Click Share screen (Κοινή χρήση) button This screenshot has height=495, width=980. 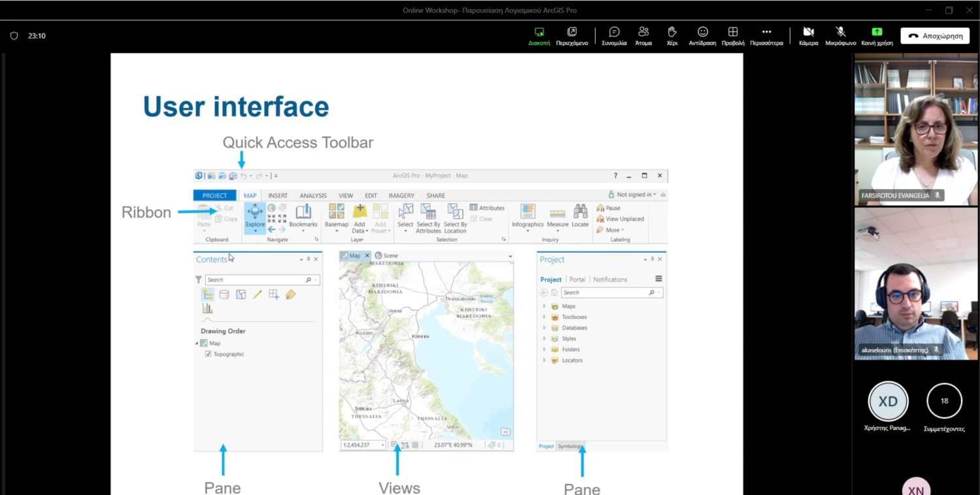click(x=877, y=35)
